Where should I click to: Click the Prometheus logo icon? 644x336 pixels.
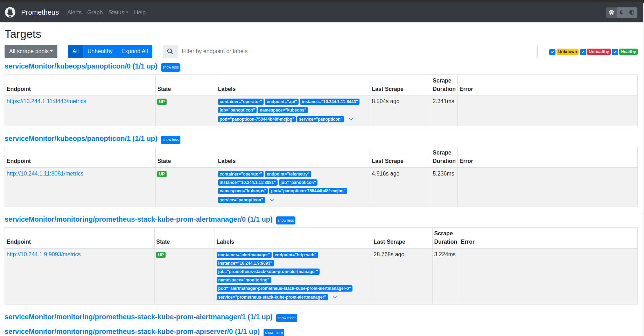10,12
